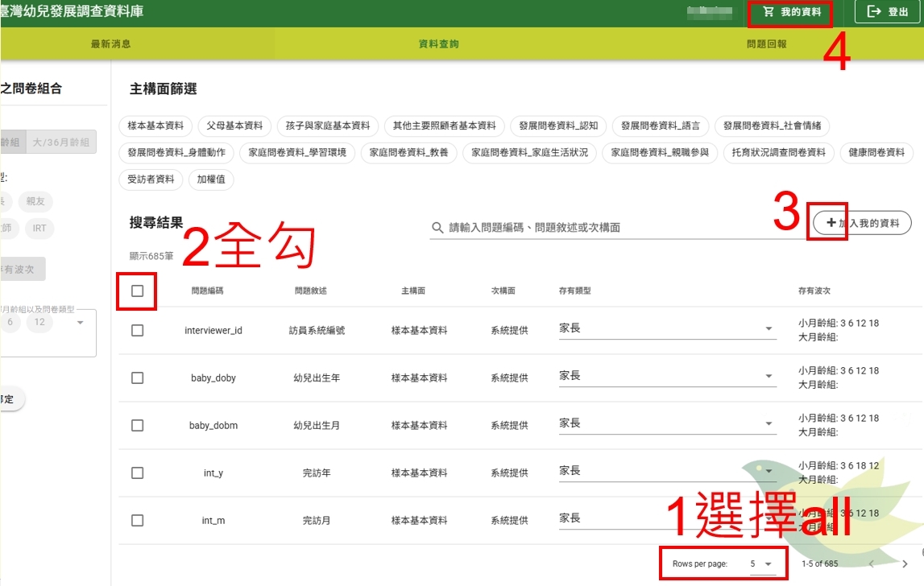Image resolution: width=924 pixels, height=586 pixels.
Task: Check the baby_doby row checkbox
Action: click(x=137, y=378)
